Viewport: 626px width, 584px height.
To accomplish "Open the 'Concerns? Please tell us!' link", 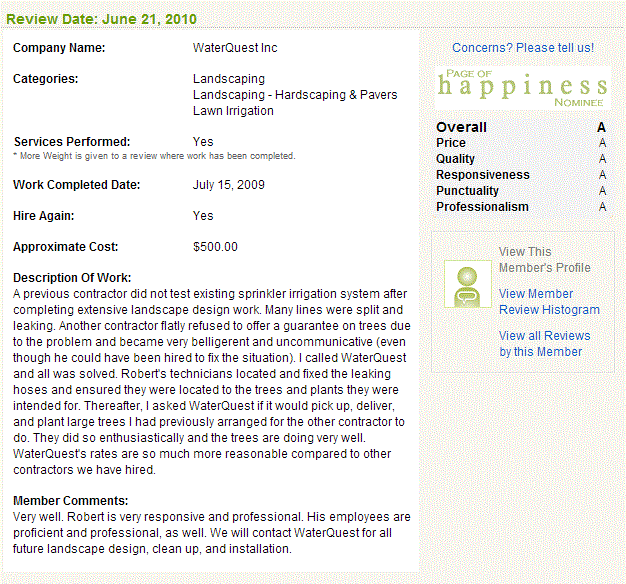I will 523,48.
